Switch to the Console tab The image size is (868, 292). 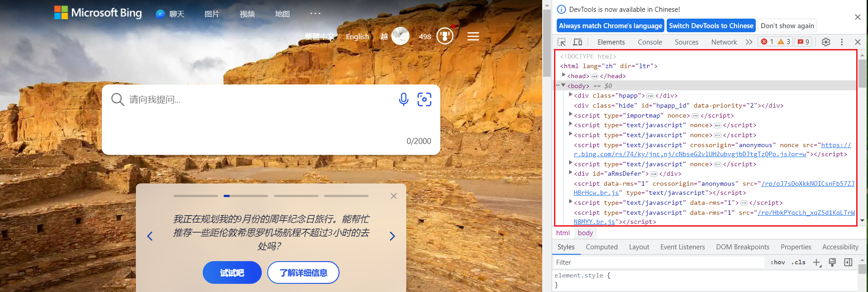pos(650,42)
